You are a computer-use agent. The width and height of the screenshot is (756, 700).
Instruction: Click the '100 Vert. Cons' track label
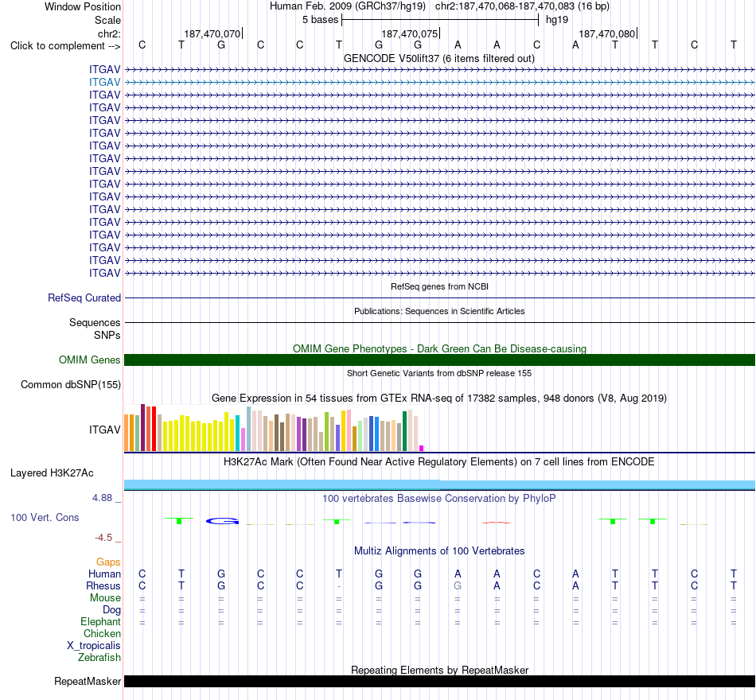(x=45, y=518)
